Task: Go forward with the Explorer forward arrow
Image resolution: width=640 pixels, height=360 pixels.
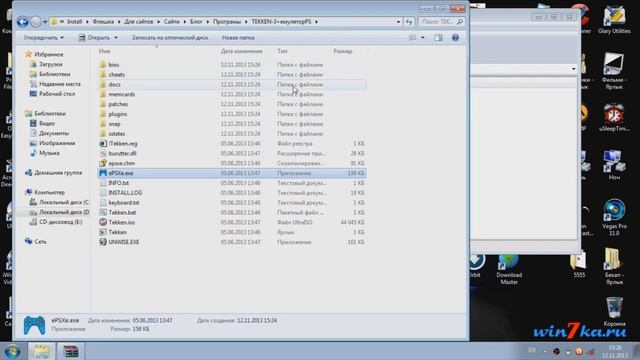Action: [x=36, y=22]
